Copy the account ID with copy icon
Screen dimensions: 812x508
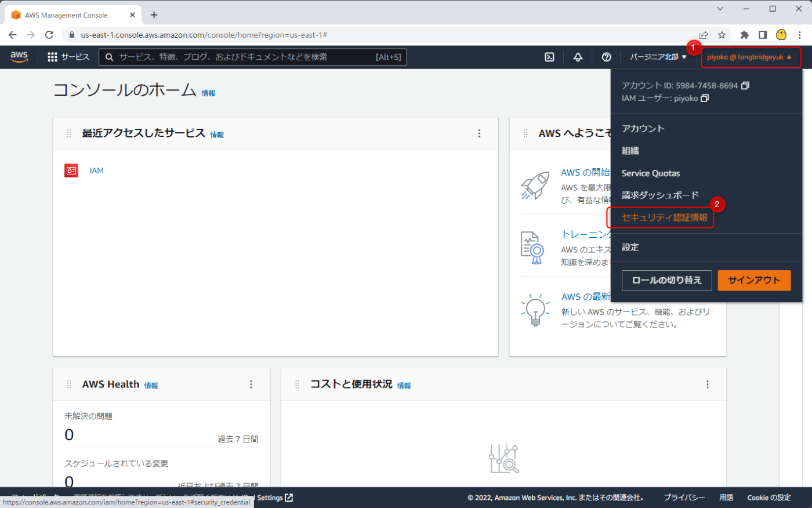click(745, 85)
